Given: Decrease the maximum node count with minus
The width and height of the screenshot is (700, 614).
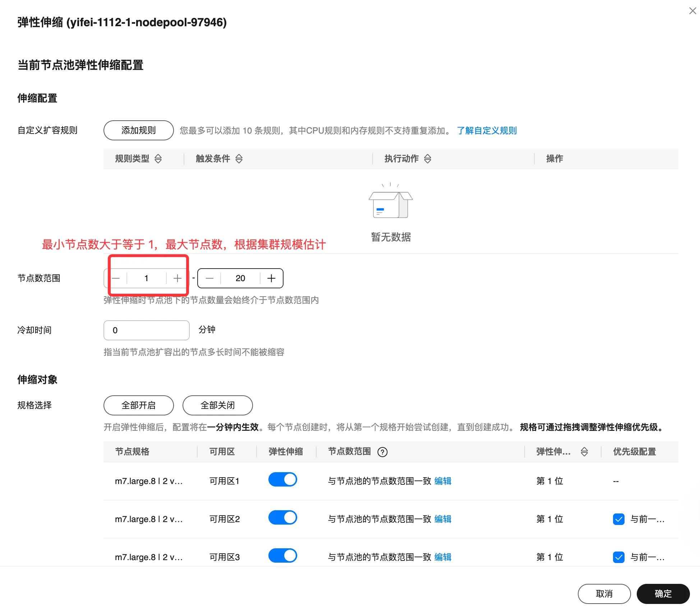Looking at the screenshot, I should 210,278.
